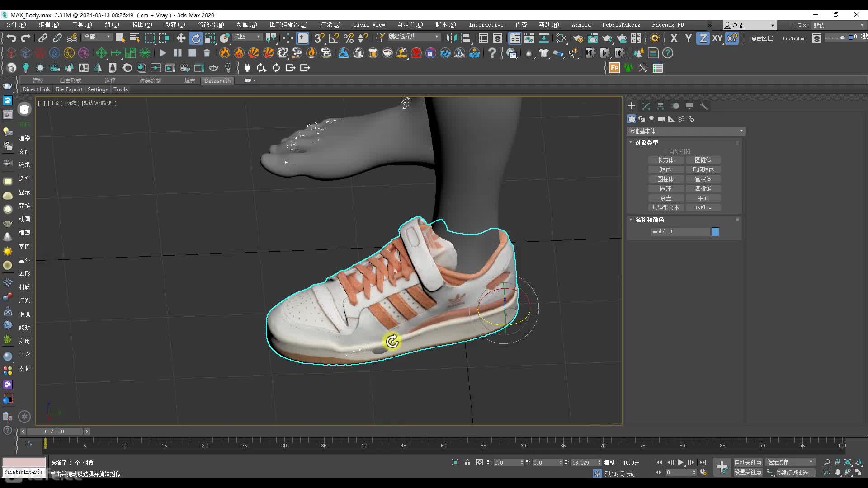Click the trash delete icon in simulation toolbar
The image size is (868, 488).
tap(207, 53)
